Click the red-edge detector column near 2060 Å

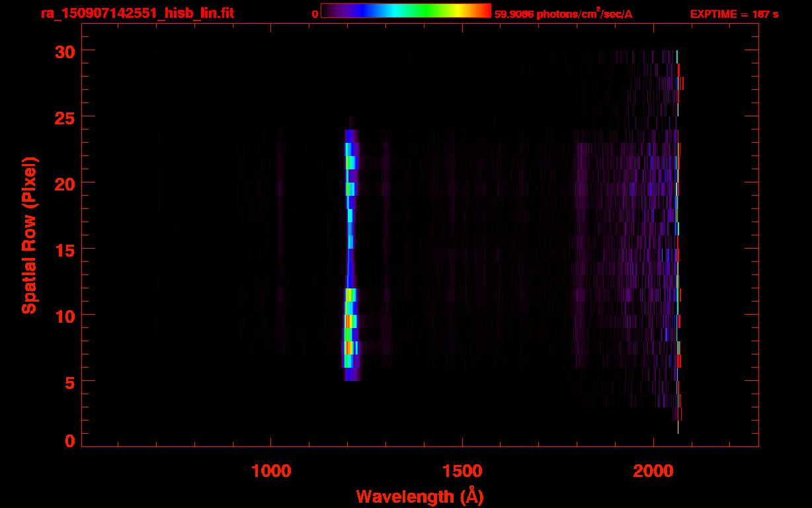pos(678,241)
